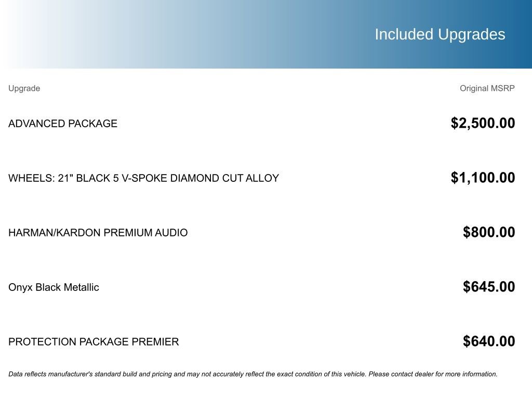Click the word "Metallic" in the paint upgrade

coord(82,287)
